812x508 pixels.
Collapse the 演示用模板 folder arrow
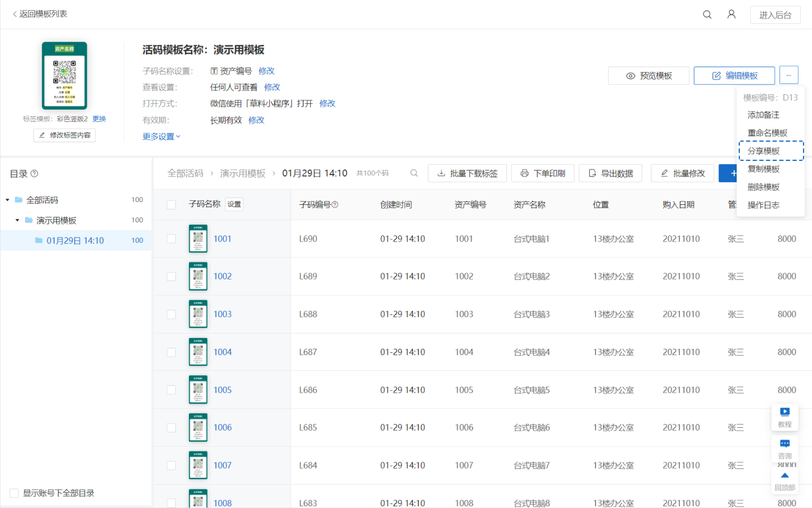pyautogui.click(x=17, y=220)
